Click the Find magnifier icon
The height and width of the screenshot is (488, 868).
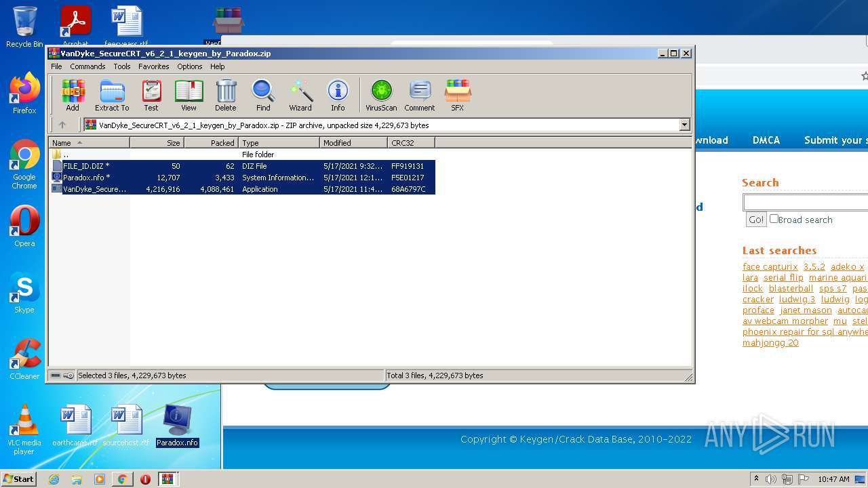263,95
